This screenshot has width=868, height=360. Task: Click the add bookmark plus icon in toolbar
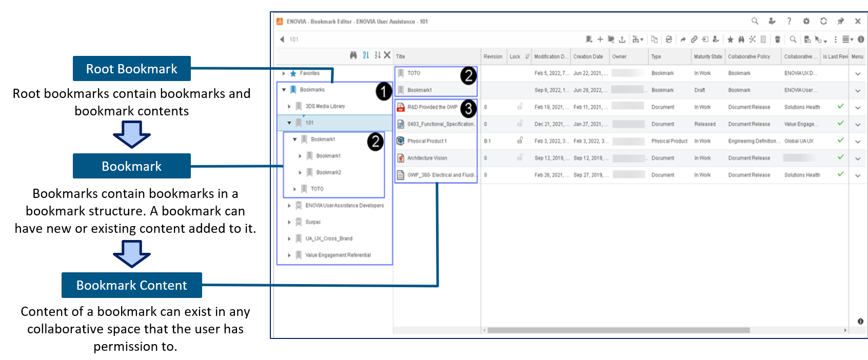click(600, 39)
